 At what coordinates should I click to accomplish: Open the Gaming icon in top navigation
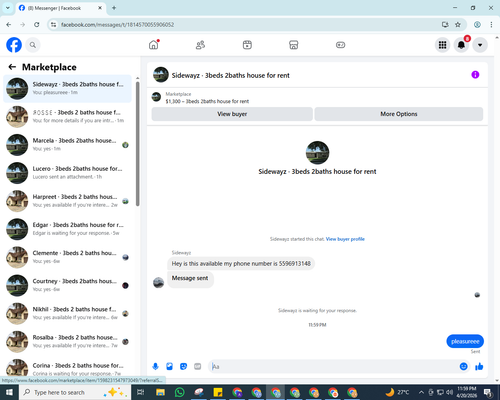click(x=340, y=45)
